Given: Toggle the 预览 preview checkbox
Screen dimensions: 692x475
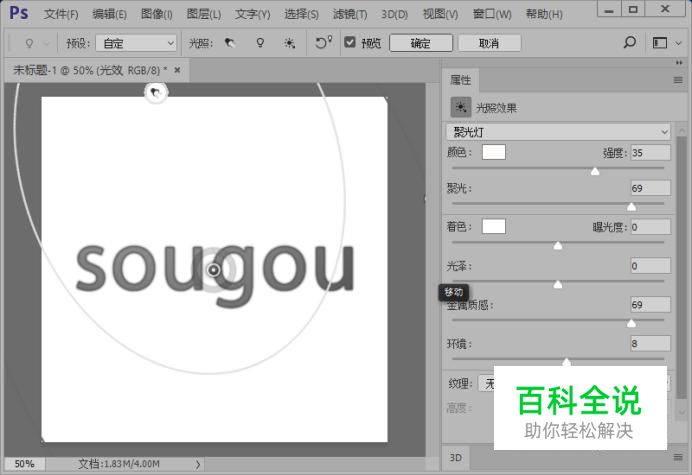Looking at the screenshot, I should pos(350,42).
